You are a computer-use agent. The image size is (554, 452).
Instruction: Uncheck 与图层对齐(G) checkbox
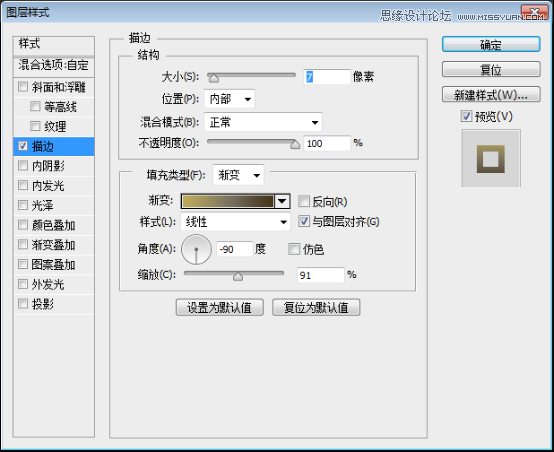[304, 221]
